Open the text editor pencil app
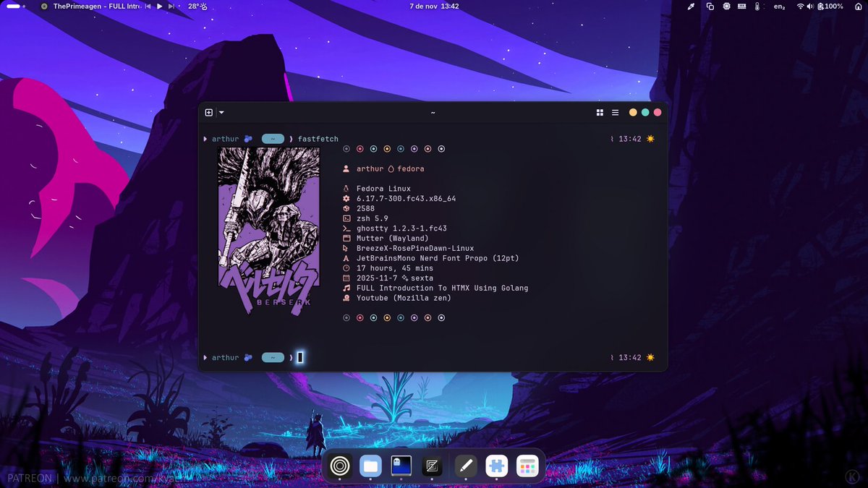The width and height of the screenshot is (868, 488). tap(466, 466)
